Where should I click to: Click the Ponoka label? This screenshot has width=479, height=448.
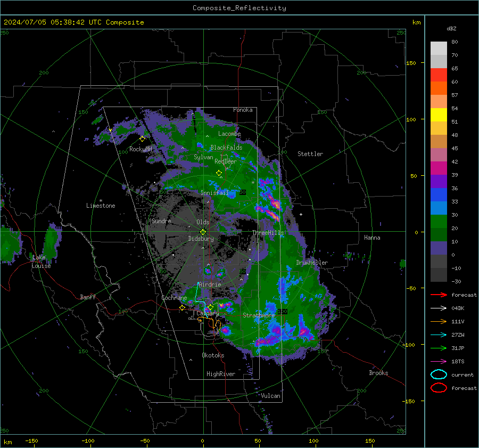(243, 110)
